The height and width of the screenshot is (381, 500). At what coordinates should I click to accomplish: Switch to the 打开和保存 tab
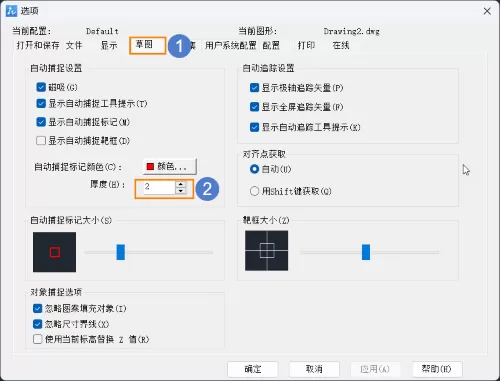38,45
